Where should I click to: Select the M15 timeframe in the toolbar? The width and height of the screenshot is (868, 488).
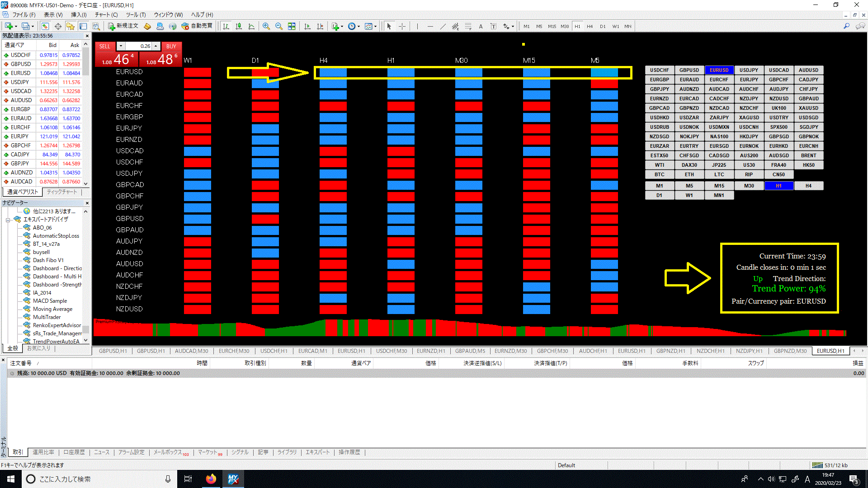pyautogui.click(x=552, y=26)
